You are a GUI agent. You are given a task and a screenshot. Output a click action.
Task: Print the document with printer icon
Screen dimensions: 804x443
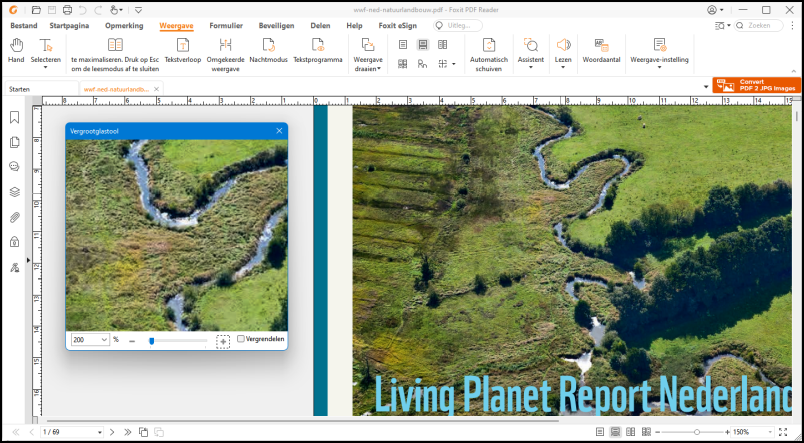coord(67,10)
